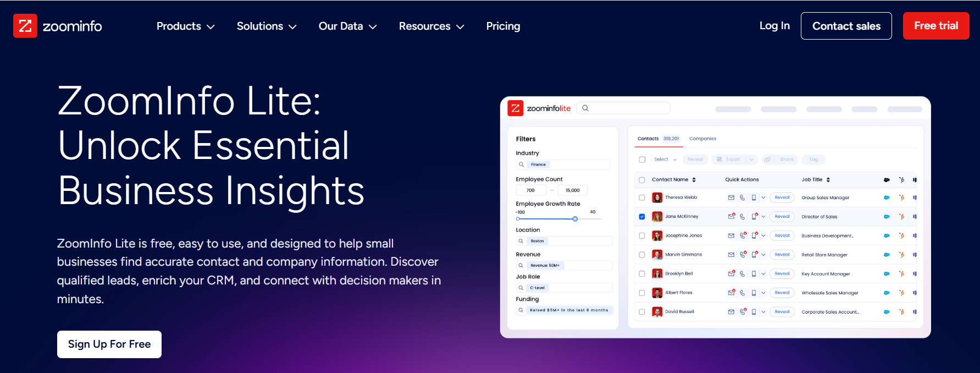980x373 pixels.
Task: Click the phone icon for Albert Flores
Action: pyautogui.click(x=743, y=293)
